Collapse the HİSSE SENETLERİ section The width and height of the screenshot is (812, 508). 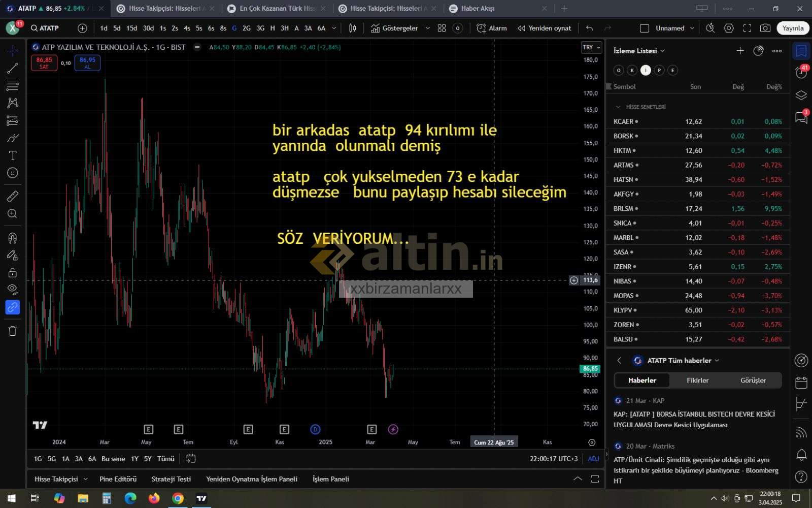click(x=618, y=107)
